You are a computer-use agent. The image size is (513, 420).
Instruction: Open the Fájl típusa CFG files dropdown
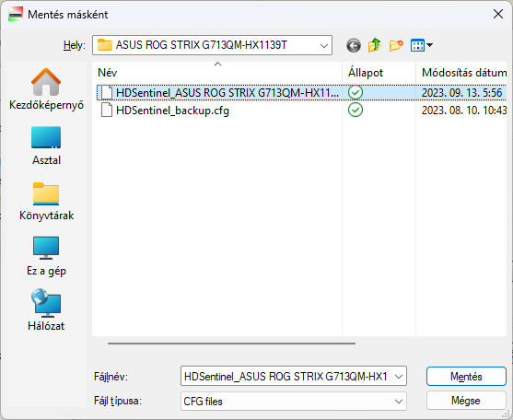pyautogui.click(x=294, y=402)
